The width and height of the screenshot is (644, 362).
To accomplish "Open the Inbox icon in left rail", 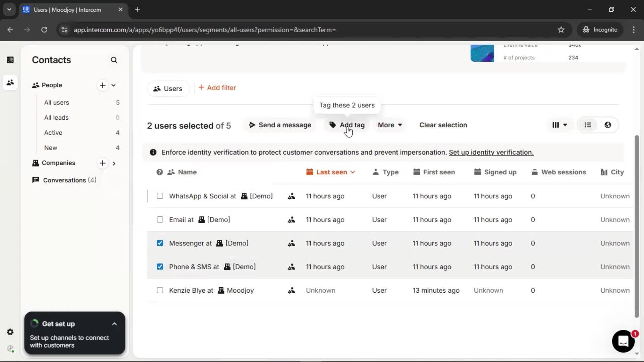I will [x=10, y=60].
